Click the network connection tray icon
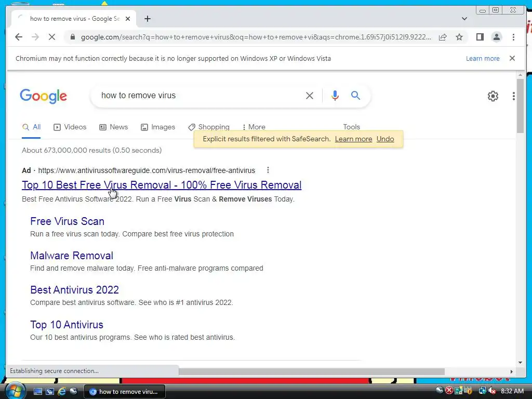 click(482, 391)
